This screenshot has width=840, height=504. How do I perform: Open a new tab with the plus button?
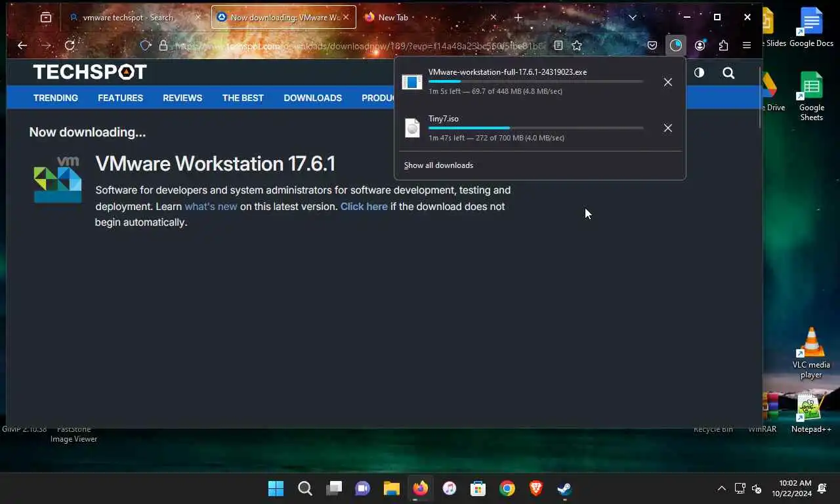pos(518,18)
